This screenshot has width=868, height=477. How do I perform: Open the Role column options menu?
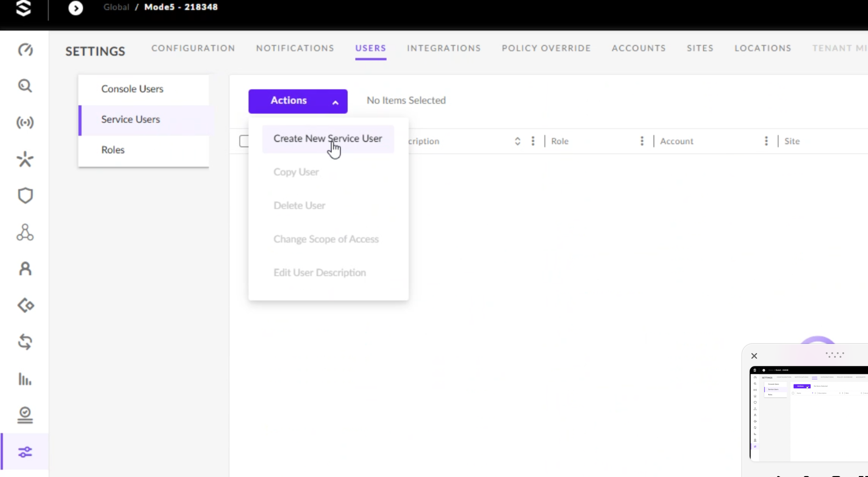[642, 141]
